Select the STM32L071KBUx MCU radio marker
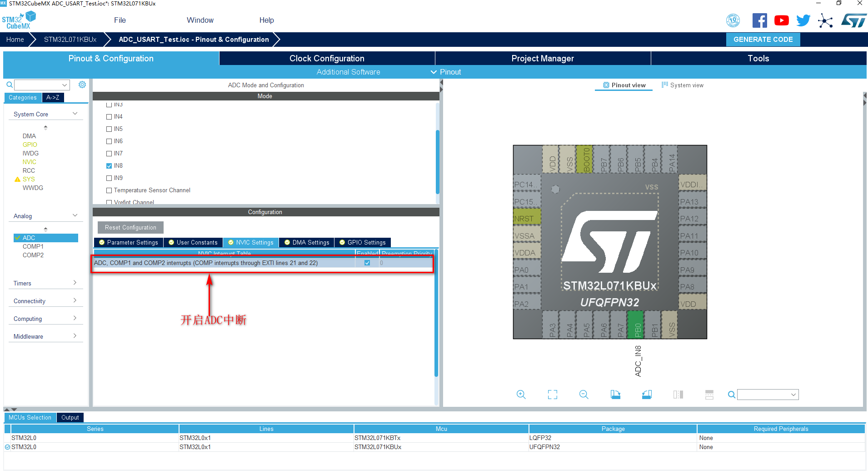Image resolution: width=868 pixels, height=475 pixels. click(x=7, y=447)
